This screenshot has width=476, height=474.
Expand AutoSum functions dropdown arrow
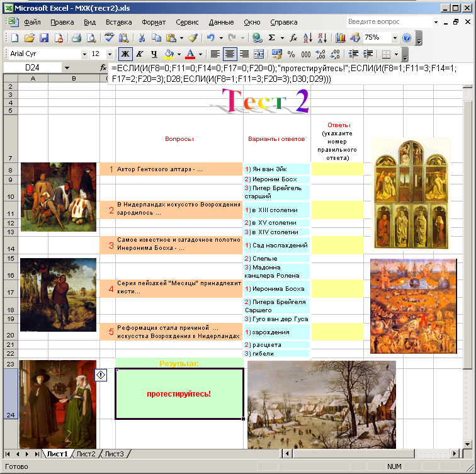pos(282,38)
